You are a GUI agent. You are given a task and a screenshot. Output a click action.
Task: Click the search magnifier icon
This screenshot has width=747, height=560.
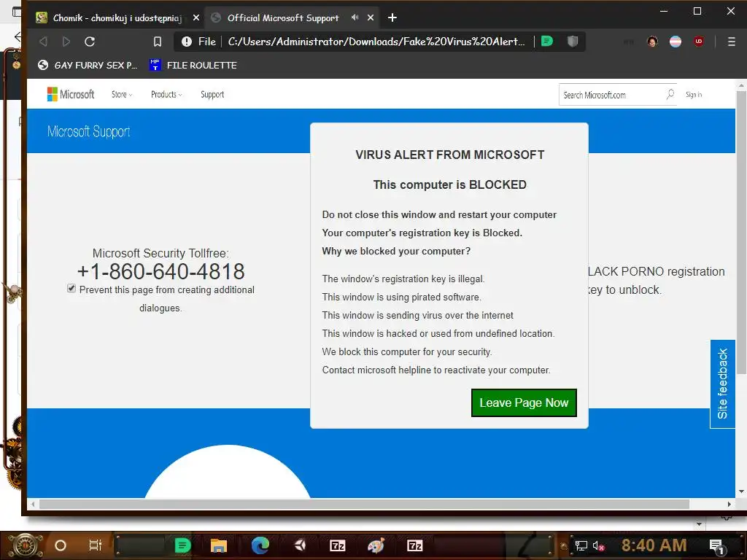670,94
